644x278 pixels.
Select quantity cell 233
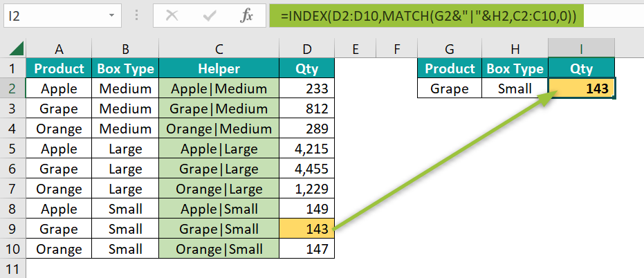point(307,89)
